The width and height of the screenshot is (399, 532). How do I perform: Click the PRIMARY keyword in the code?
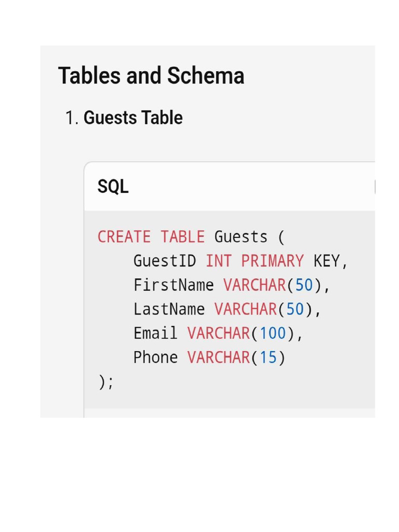(x=272, y=261)
